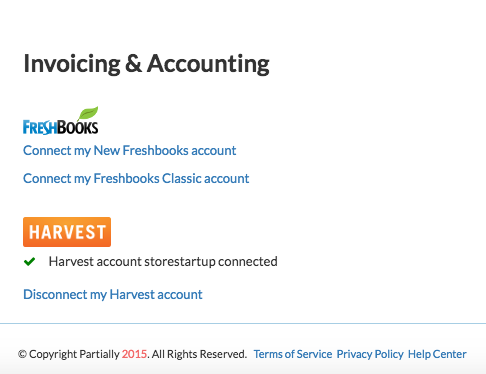Select Disconnect my Harvest account link

coord(113,295)
